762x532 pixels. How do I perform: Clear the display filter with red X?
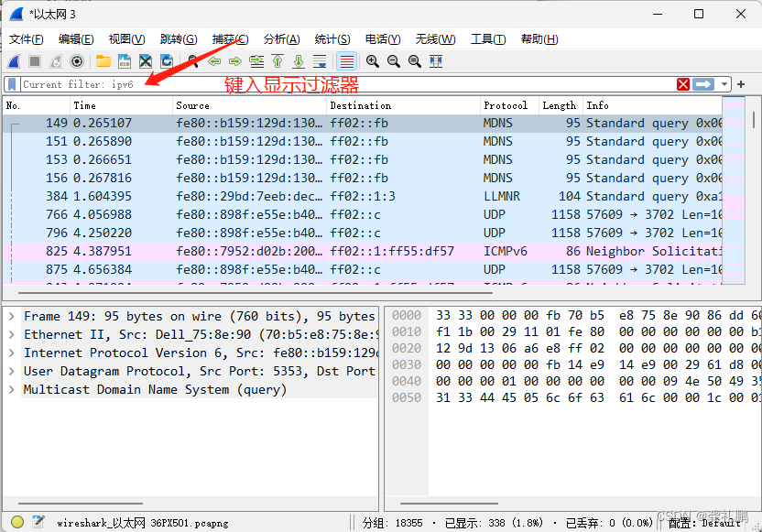click(683, 84)
